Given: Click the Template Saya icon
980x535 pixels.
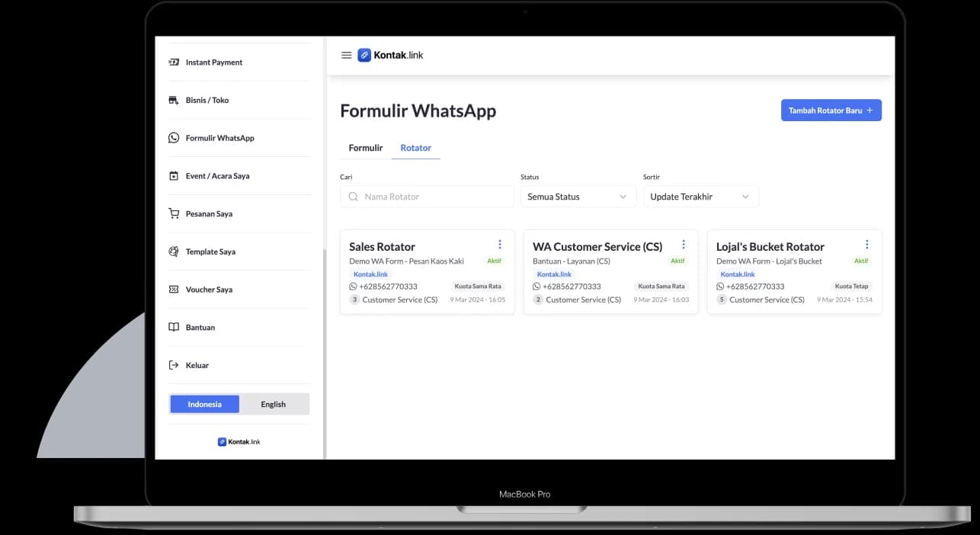Looking at the screenshot, I should tap(174, 251).
